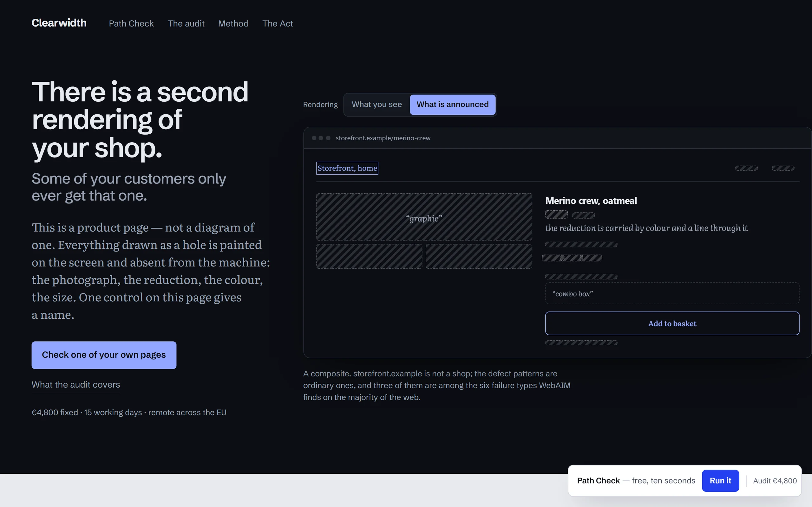The image size is (812, 507).
Task: Select the "What is announced" rendering option
Action: pos(453,105)
